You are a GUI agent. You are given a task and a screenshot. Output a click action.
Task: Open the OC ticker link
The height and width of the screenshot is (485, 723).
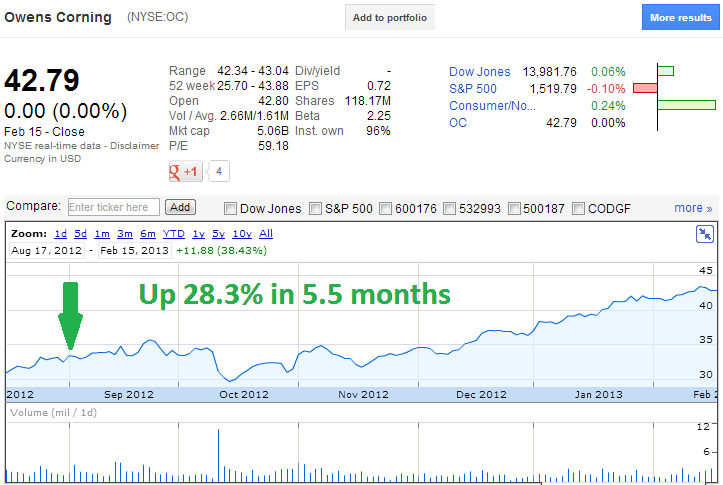(x=458, y=123)
